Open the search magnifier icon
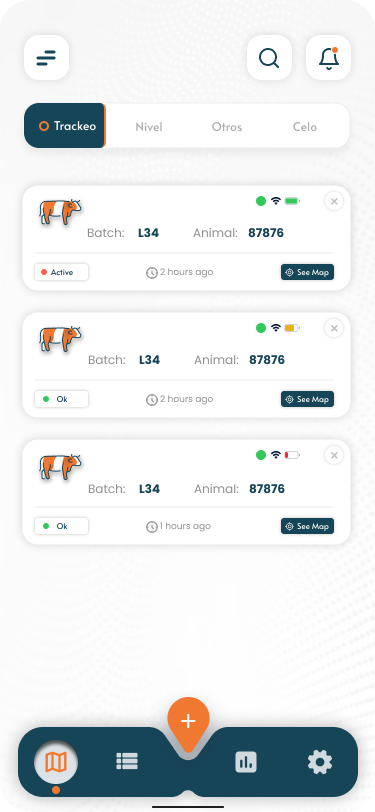Viewport: 375px width, 812px height. pyautogui.click(x=269, y=57)
